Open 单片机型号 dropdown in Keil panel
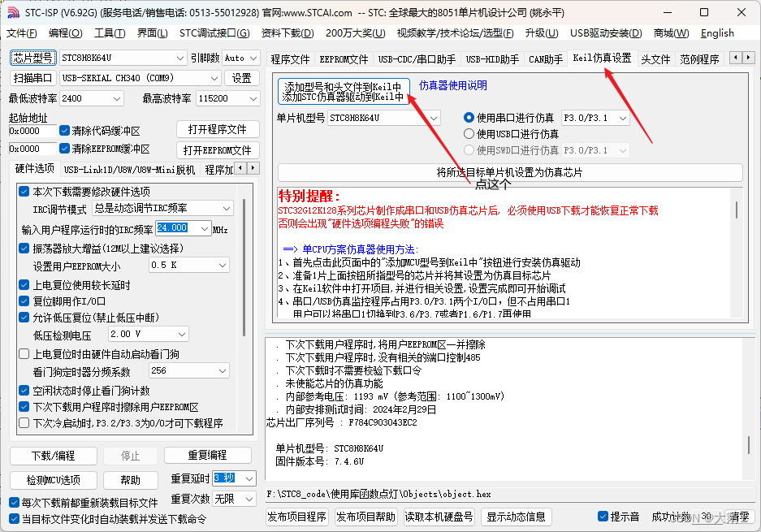The height and width of the screenshot is (532, 761). click(384, 118)
